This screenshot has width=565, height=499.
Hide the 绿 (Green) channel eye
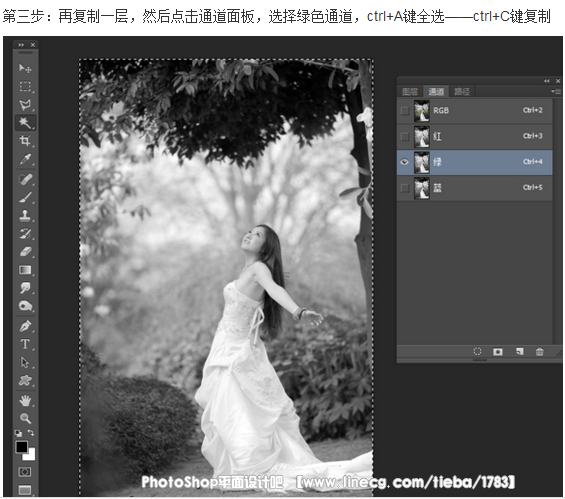point(405,162)
